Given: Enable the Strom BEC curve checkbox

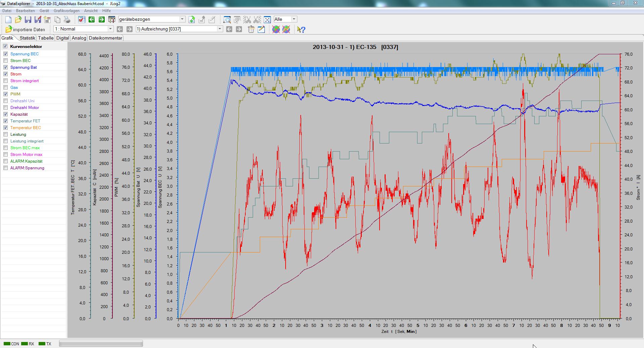Looking at the screenshot, I should (5, 60).
